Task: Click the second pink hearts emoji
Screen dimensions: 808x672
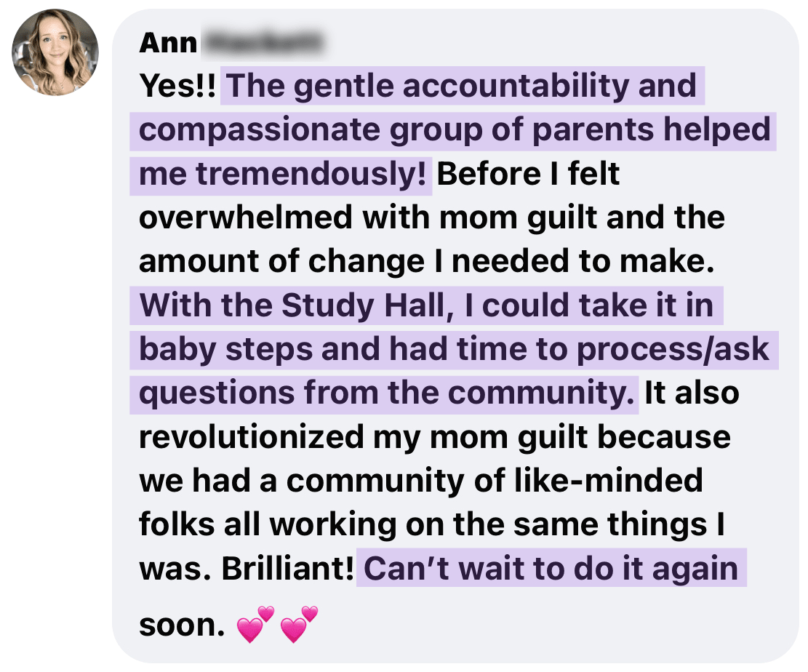Action: coord(300,624)
